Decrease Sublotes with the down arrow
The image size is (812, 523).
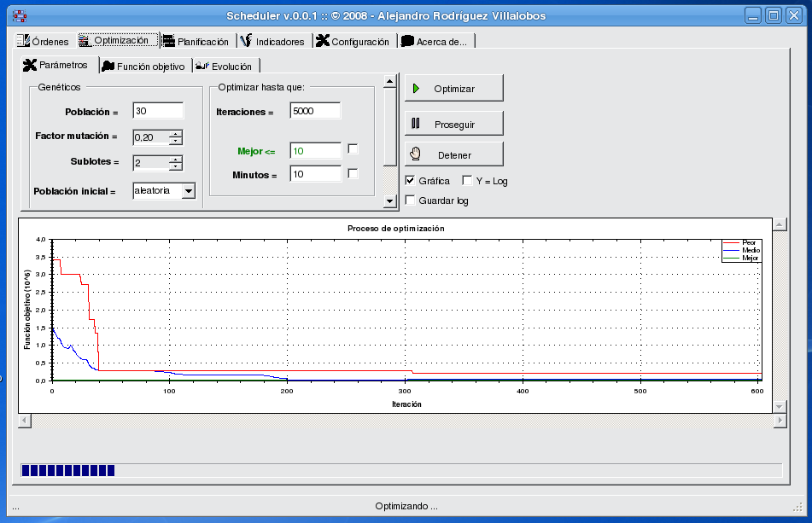[175, 166]
